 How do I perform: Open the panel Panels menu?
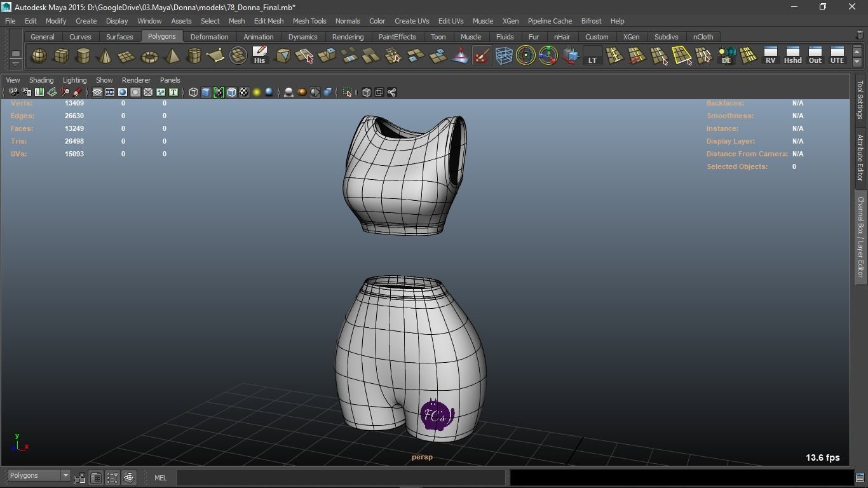[x=170, y=80]
